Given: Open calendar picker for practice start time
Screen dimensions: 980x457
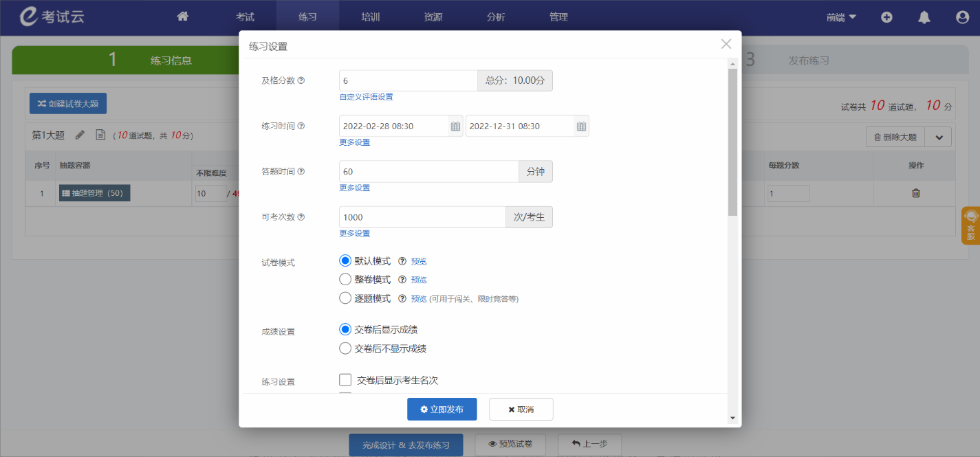Looking at the screenshot, I should 455,126.
